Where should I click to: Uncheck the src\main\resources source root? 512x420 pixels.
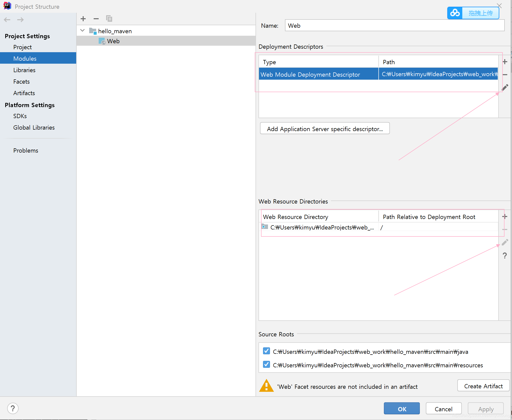point(266,365)
